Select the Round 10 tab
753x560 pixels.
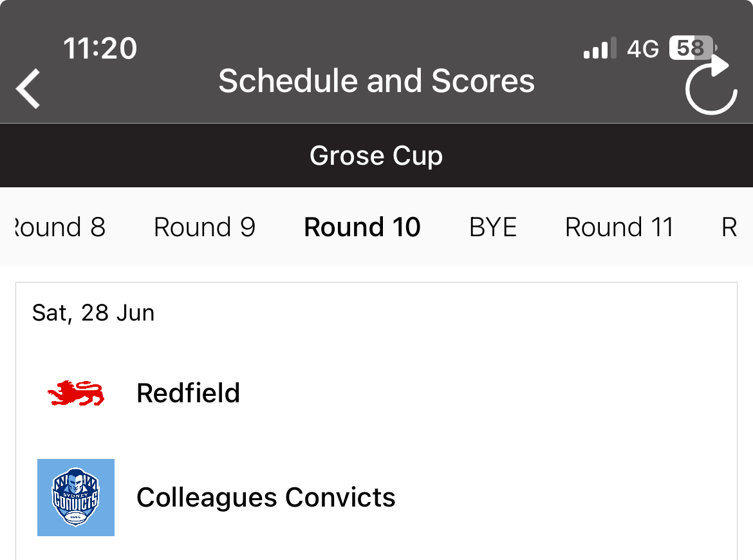362,227
